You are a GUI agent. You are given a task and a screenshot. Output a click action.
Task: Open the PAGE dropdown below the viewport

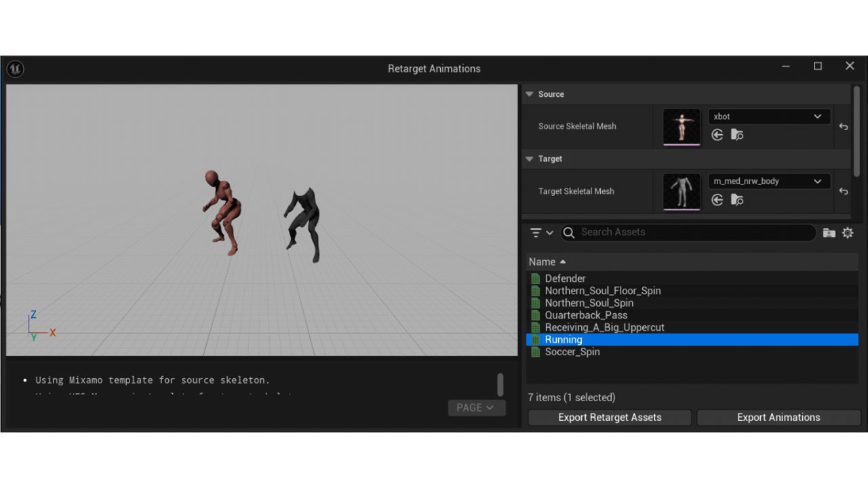click(477, 407)
